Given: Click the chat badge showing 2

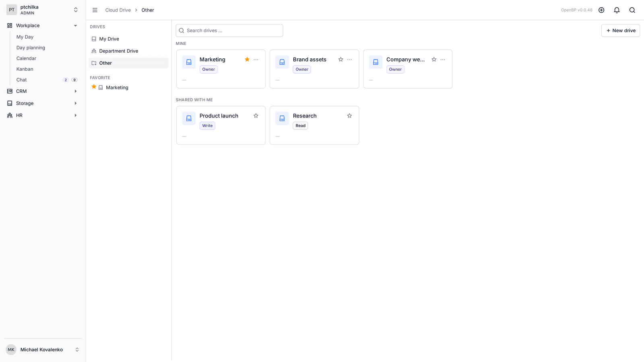Looking at the screenshot, I should (66, 80).
